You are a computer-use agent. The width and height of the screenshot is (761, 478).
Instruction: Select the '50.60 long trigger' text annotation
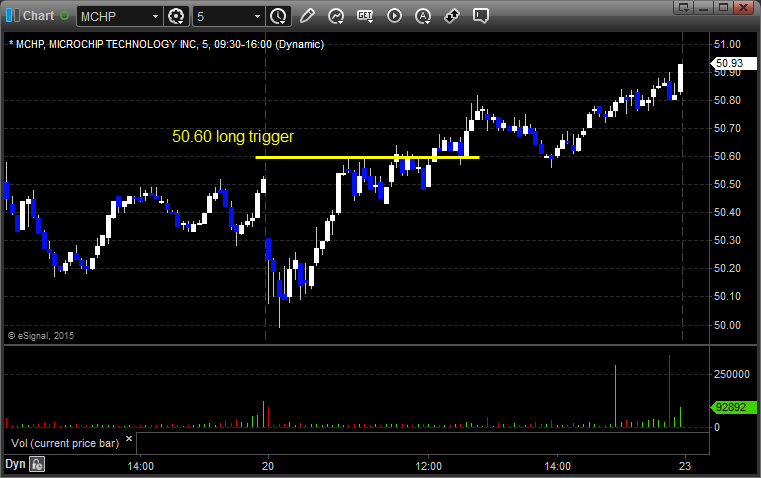pyautogui.click(x=233, y=136)
